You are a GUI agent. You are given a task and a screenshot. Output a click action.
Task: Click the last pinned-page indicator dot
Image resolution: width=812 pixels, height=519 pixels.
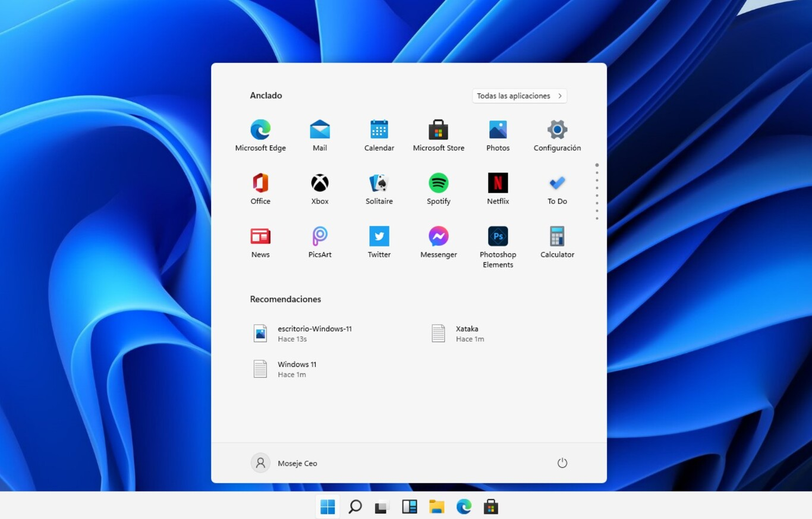[597, 218]
